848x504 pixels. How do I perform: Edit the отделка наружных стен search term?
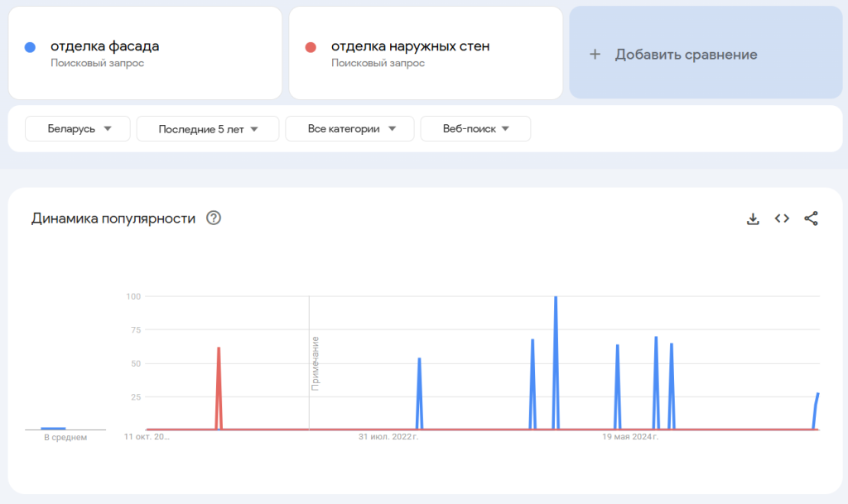pos(410,46)
